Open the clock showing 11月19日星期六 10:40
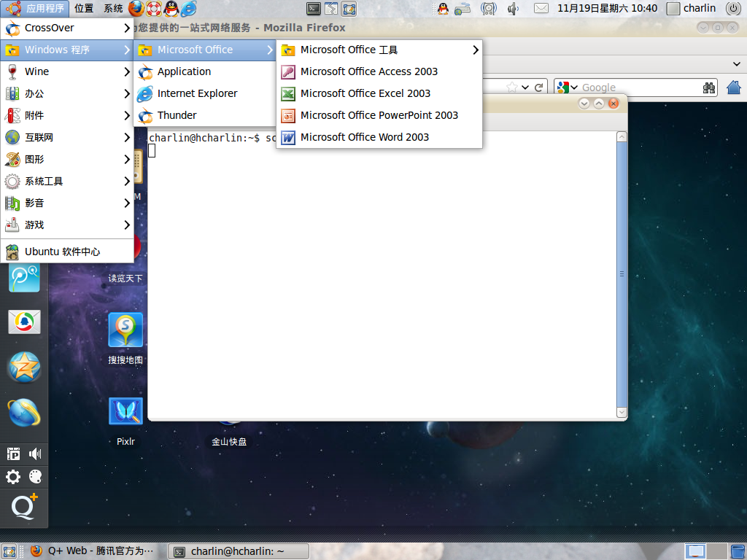This screenshot has width=747, height=560. click(x=608, y=8)
